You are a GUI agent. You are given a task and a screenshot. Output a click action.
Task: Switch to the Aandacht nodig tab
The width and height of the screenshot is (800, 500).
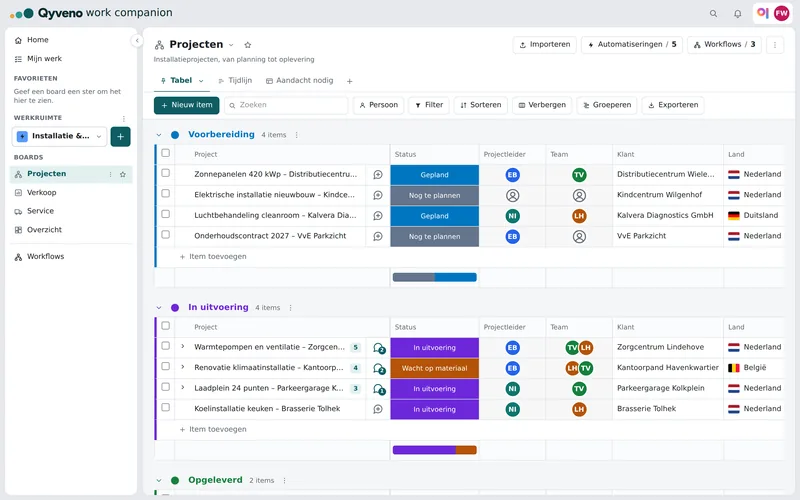point(299,81)
